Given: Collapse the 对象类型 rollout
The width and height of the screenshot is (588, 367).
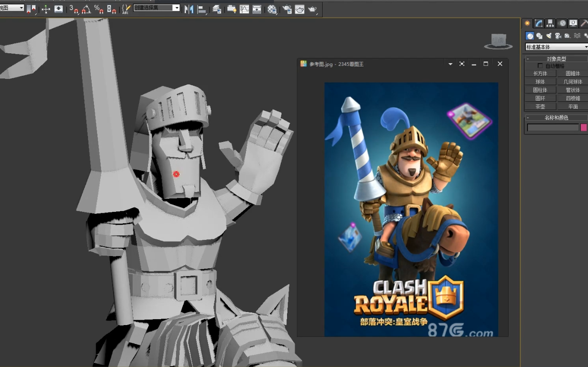Looking at the screenshot, I should pyautogui.click(x=556, y=59).
